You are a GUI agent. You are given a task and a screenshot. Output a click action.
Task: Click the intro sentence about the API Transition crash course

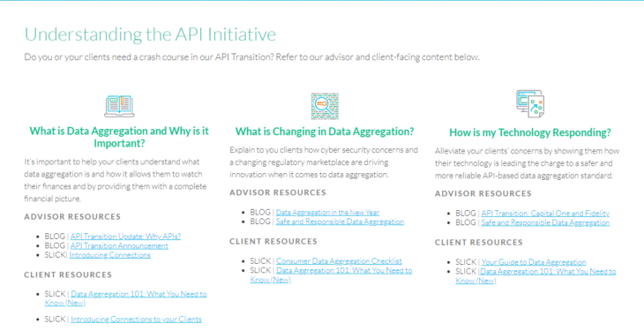pyautogui.click(x=251, y=57)
